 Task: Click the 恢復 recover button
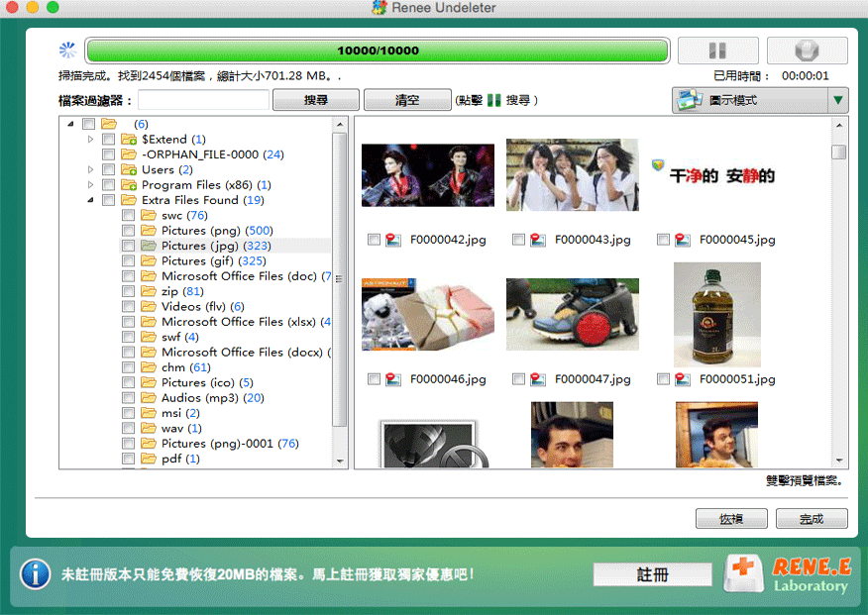pyautogui.click(x=731, y=519)
